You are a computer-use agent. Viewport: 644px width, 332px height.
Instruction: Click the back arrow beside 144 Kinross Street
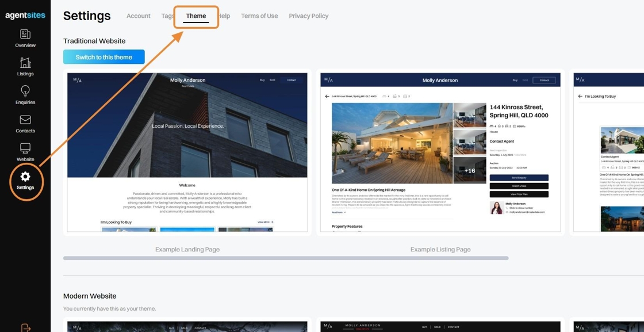[327, 96]
